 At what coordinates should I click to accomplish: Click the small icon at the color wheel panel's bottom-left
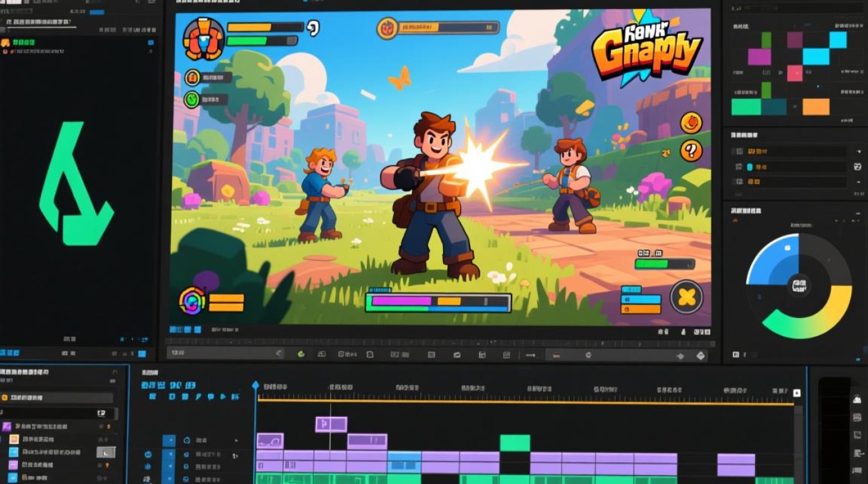pos(736,354)
